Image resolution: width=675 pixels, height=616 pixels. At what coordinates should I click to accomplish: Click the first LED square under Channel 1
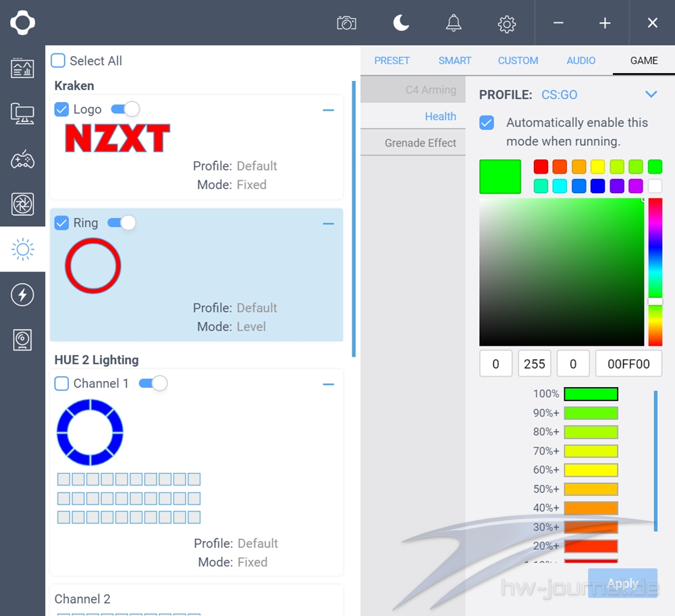[63, 479]
